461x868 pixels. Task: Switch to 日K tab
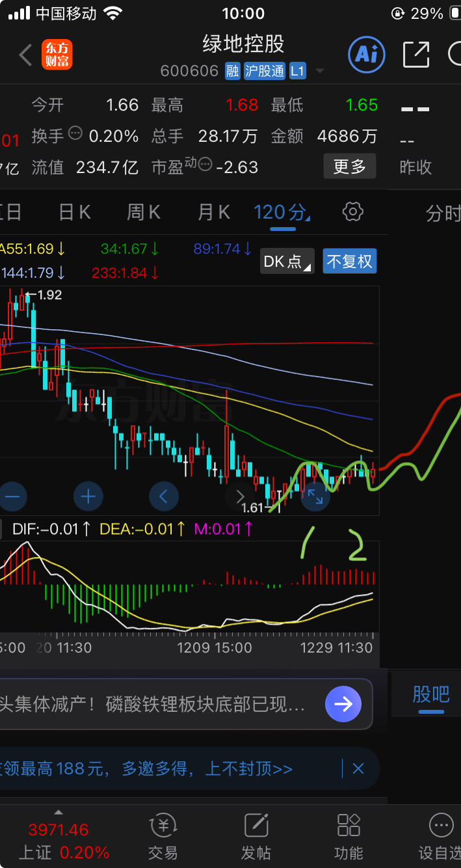(x=75, y=212)
